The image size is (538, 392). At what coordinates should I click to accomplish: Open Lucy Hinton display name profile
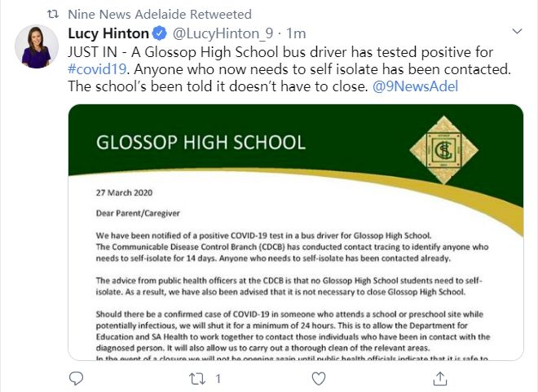(108, 33)
